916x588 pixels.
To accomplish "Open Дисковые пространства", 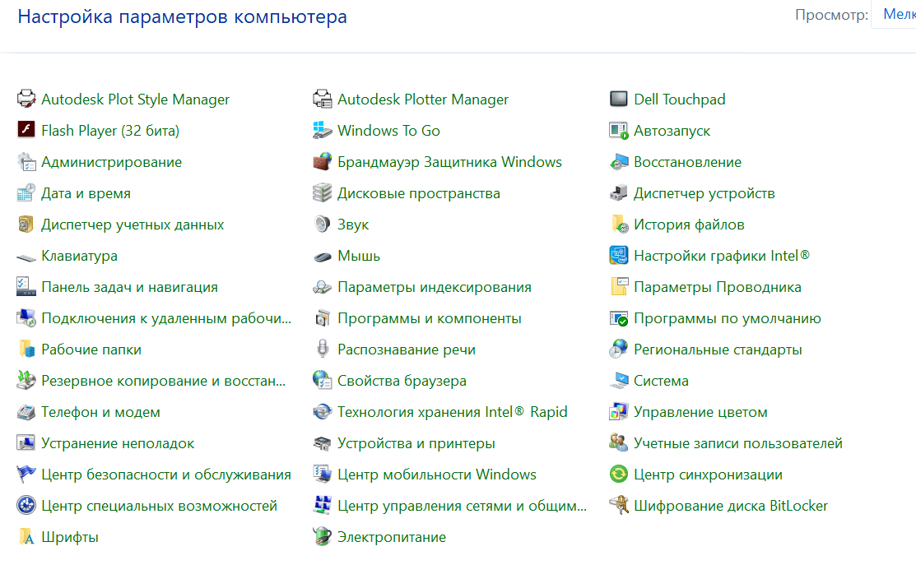I will point(418,193).
